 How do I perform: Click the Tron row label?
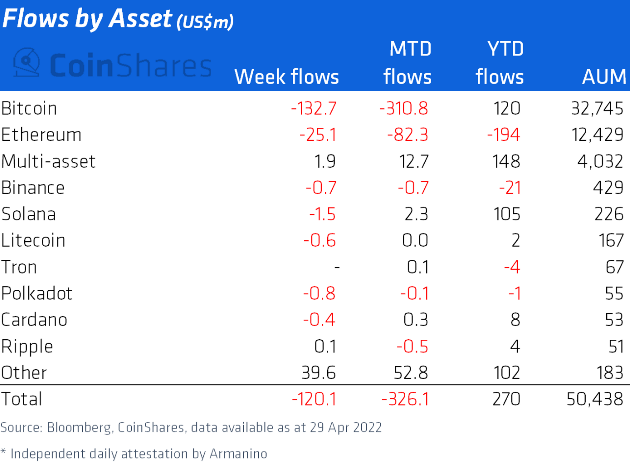point(19,267)
